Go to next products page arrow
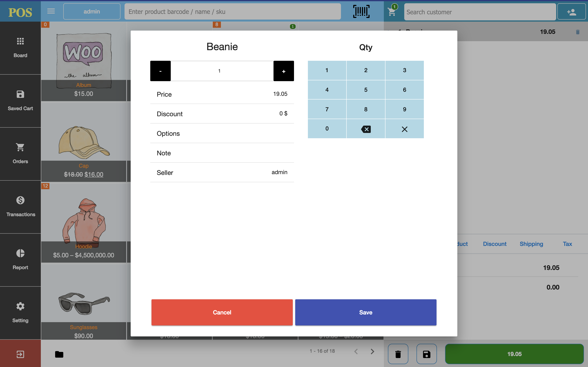The height and width of the screenshot is (367, 588). pyautogui.click(x=372, y=351)
